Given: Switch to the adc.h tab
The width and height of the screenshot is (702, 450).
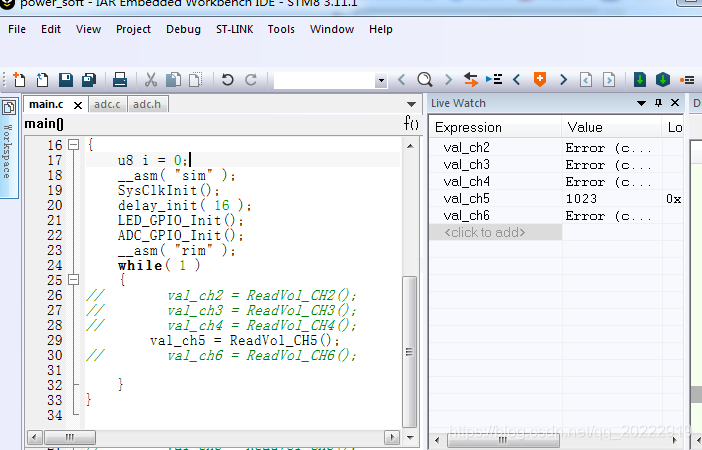Looking at the screenshot, I should (147, 104).
